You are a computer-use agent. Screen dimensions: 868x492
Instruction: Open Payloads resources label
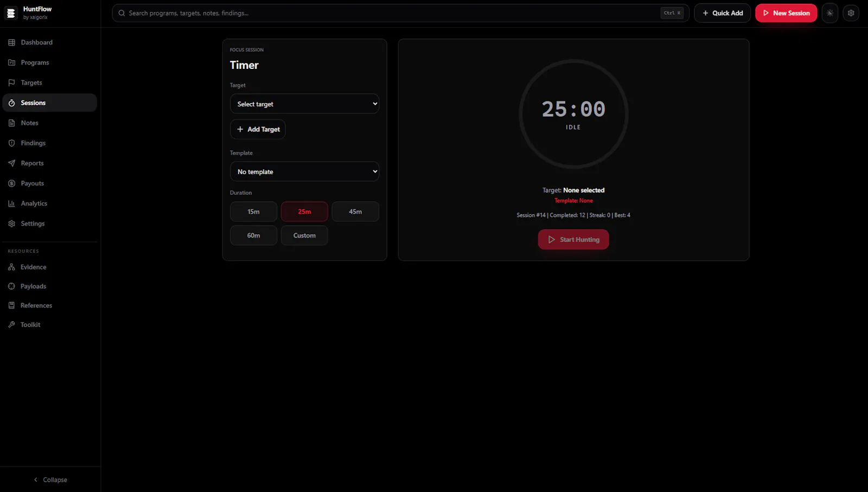point(34,286)
